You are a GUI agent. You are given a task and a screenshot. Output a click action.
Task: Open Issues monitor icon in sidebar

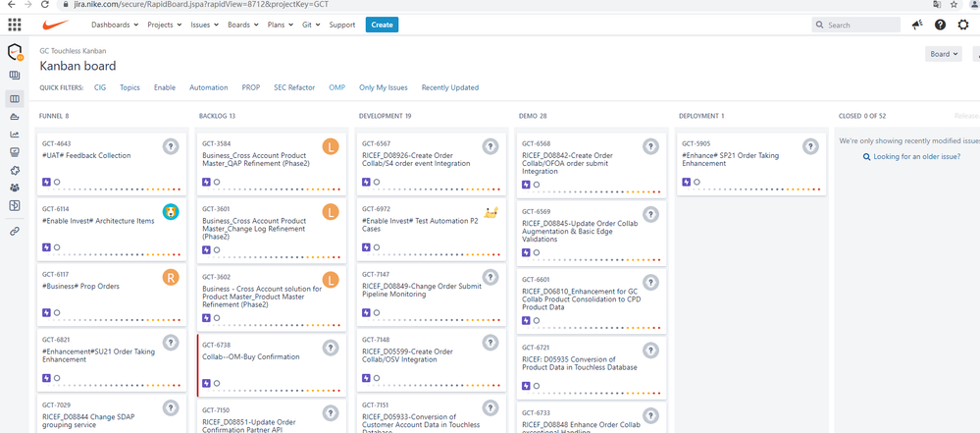(x=15, y=152)
